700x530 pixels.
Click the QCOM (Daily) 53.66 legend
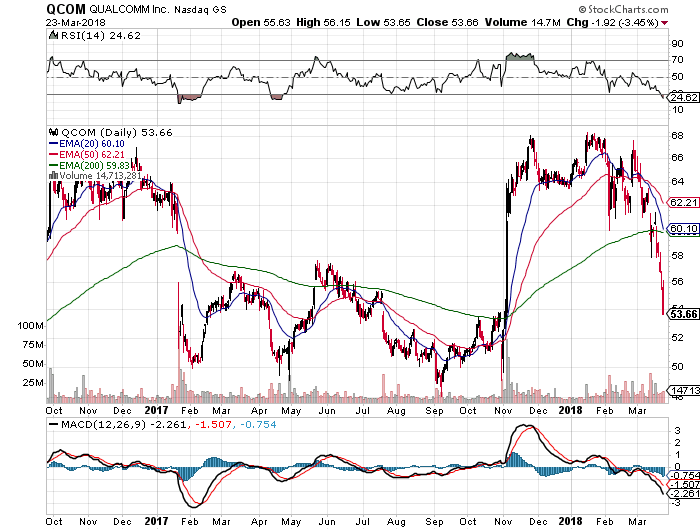[x=117, y=133]
